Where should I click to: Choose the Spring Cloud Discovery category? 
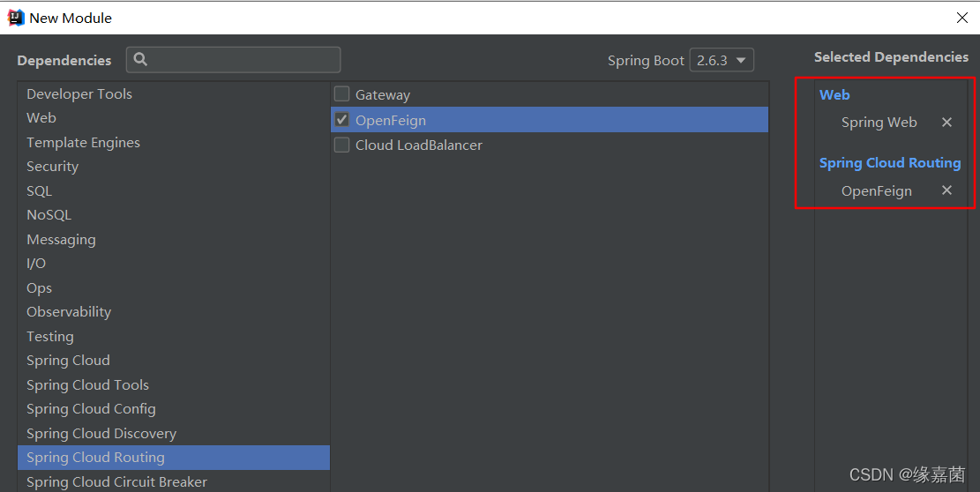coord(174,433)
